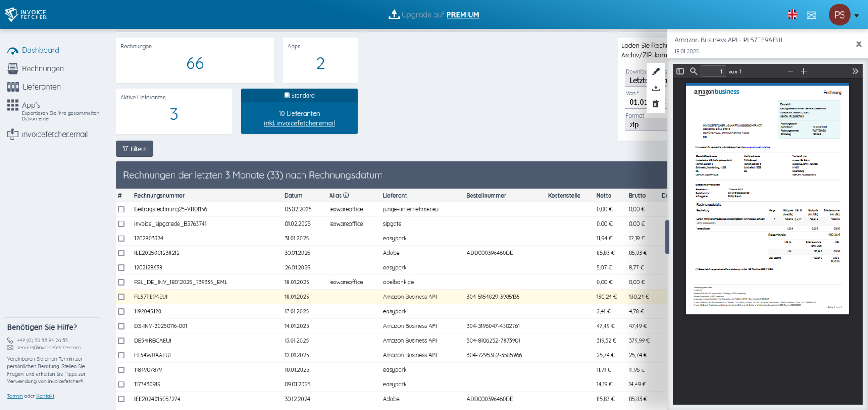Zoom in with the PDF plus icon
868x410 pixels.
click(804, 71)
